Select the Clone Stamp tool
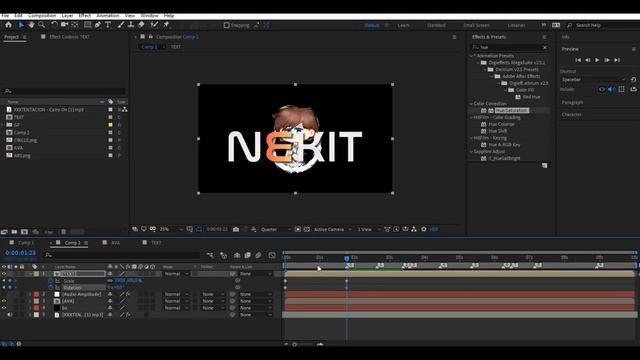This screenshot has width=640, height=360. (x=131, y=25)
